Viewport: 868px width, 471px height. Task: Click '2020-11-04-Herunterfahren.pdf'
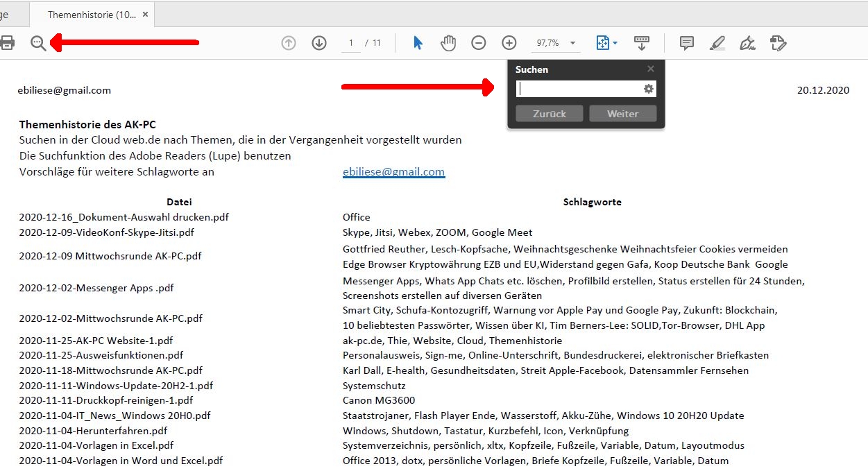coord(93,431)
